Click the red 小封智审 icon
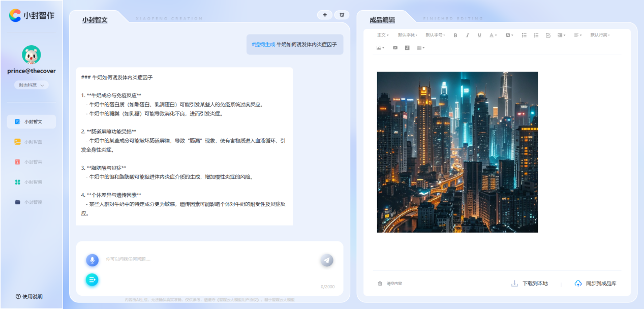 tap(17, 162)
